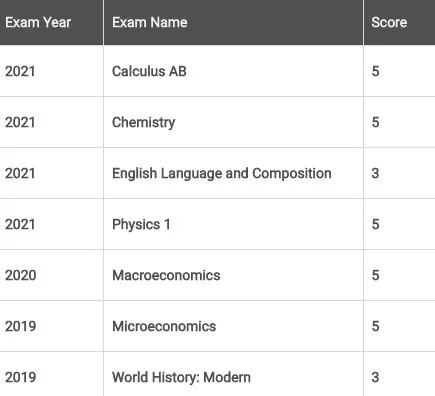This screenshot has width=435, height=396.
Task: Click the Microeconomics exam name
Action: coord(164,326)
